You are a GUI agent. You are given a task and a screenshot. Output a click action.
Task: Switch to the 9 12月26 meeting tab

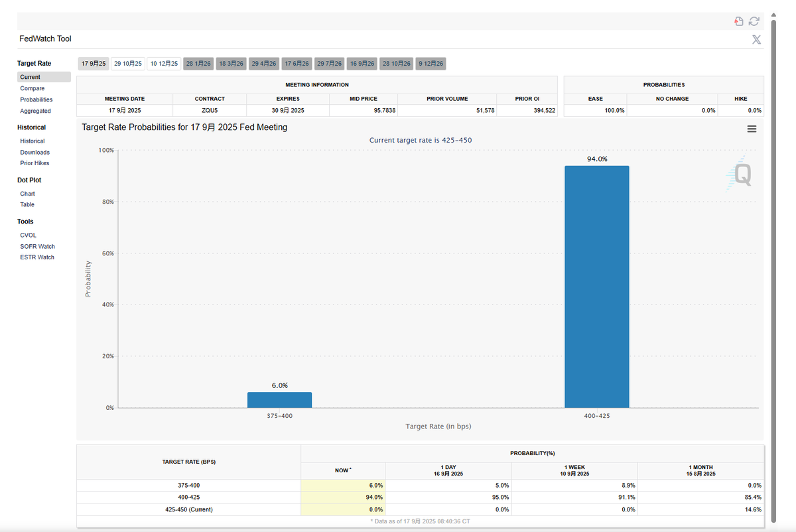point(431,64)
